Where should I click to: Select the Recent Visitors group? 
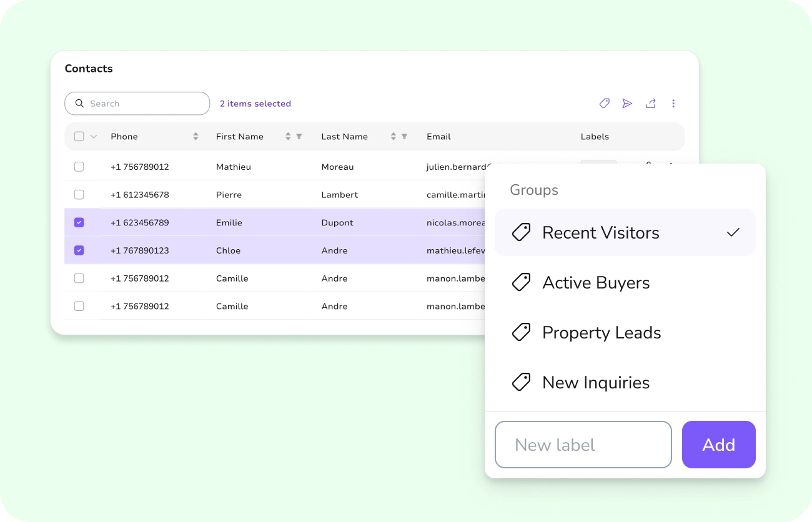[625, 233]
